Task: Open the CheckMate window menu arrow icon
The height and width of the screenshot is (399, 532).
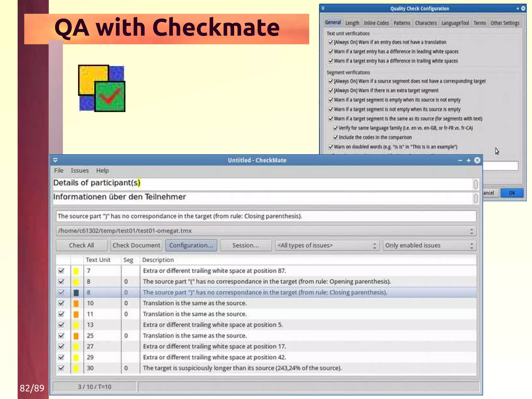Action: pos(55,160)
